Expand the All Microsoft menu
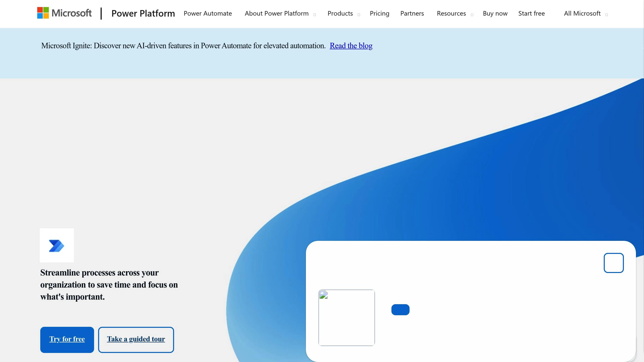This screenshot has width=644, height=362. 586,13
